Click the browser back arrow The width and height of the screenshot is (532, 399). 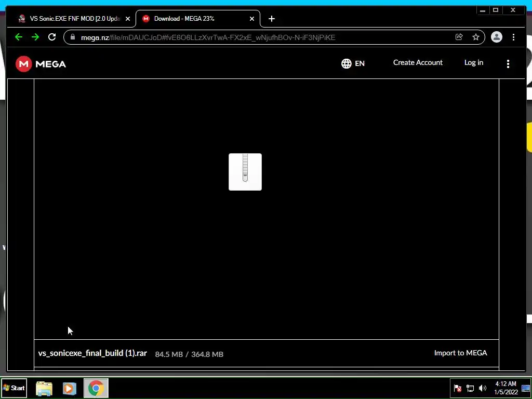pyautogui.click(x=19, y=37)
